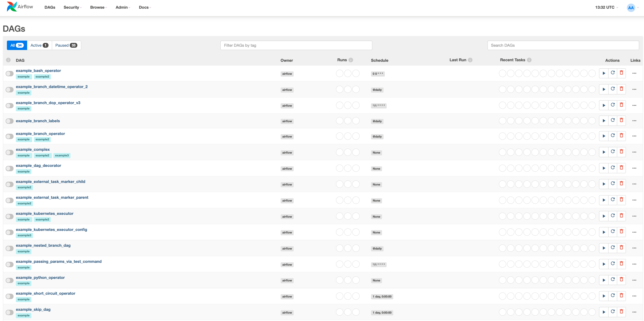This screenshot has height=321, width=644.
Task: Delete the example_python_operator DAG
Action: (x=621, y=280)
